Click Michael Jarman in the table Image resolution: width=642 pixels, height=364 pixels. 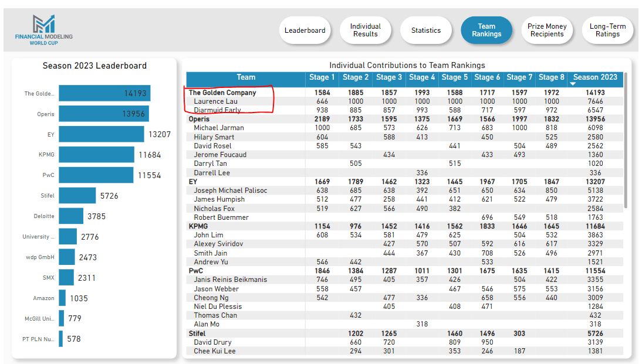coord(219,128)
